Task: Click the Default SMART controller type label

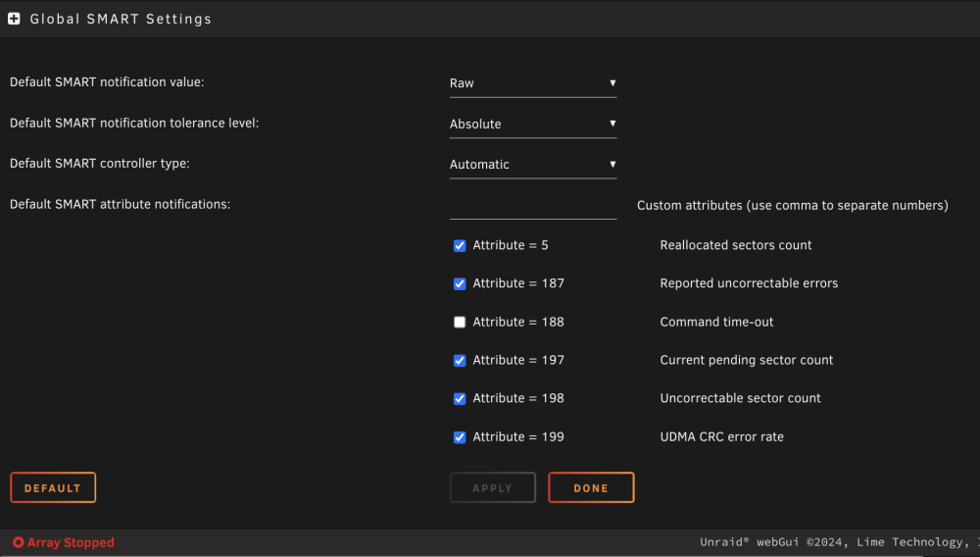Action: coord(99,163)
